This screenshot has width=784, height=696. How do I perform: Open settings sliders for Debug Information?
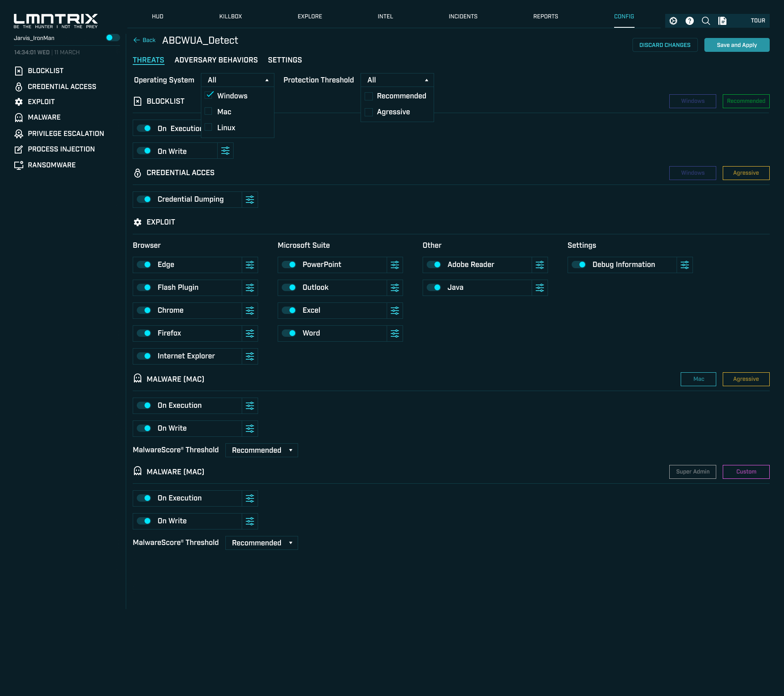click(685, 265)
